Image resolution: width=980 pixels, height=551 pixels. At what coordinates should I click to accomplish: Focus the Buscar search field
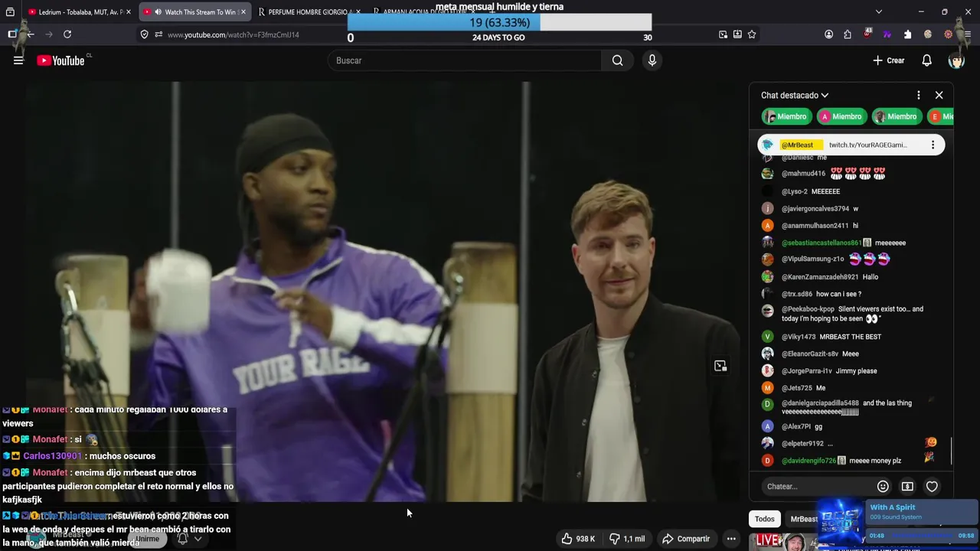pos(465,60)
